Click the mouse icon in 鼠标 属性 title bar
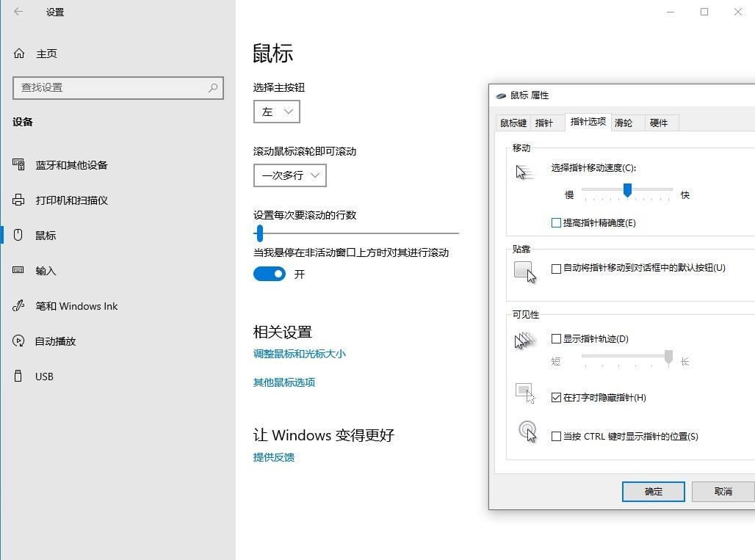755x560 pixels. pyautogui.click(x=501, y=95)
